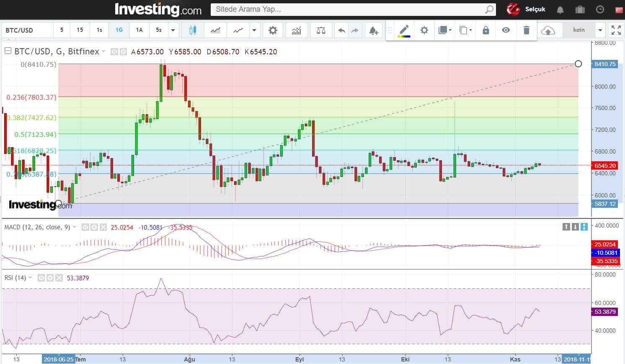Click the 5837.12 price axis label
Viewport: 625px width, 364px height.
coord(605,204)
